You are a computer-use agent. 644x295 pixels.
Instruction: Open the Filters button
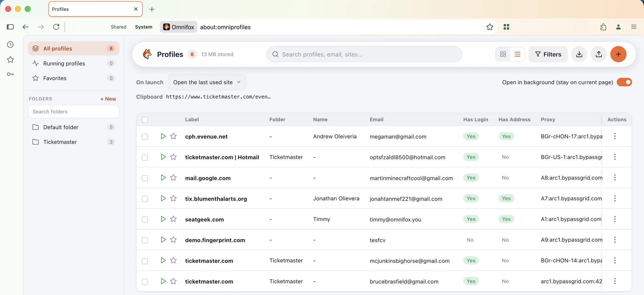548,54
